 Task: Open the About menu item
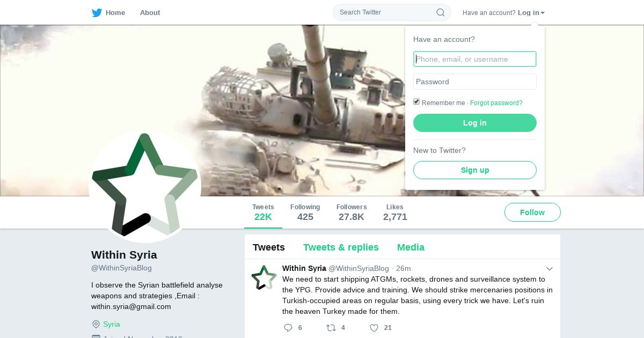tap(150, 12)
